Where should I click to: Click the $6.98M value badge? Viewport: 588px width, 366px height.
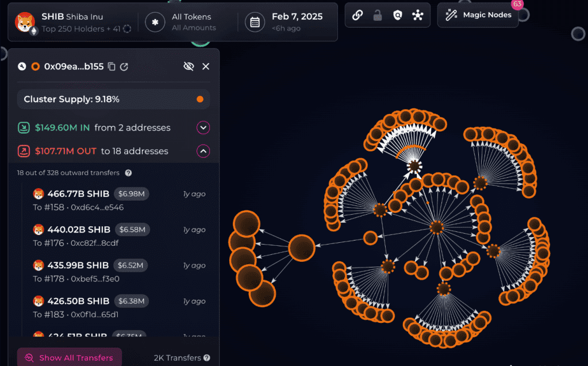pos(132,194)
